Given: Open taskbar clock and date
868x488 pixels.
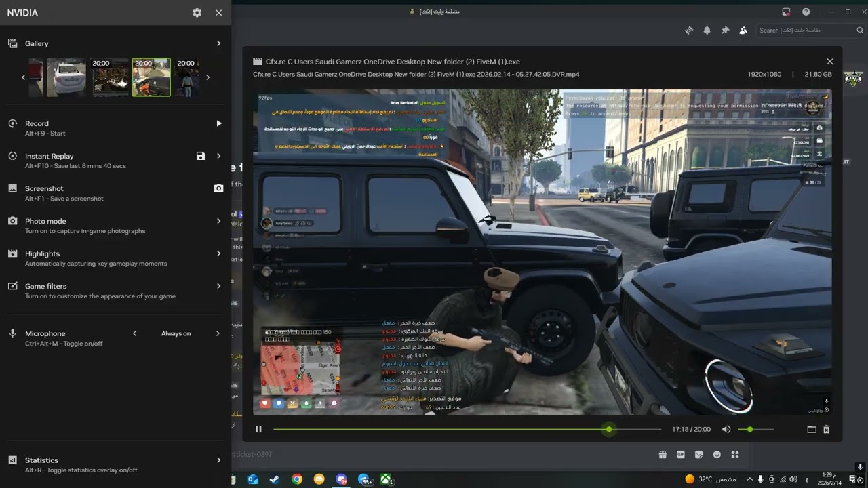Looking at the screenshot, I should tap(828, 479).
